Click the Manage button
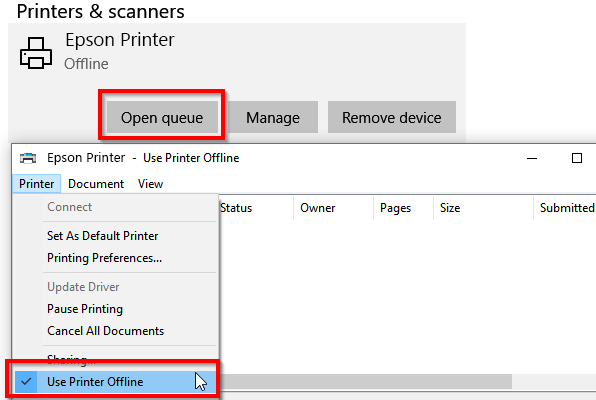The width and height of the screenshot is (596, 400). pyautogui.click(x=273, y=117)
